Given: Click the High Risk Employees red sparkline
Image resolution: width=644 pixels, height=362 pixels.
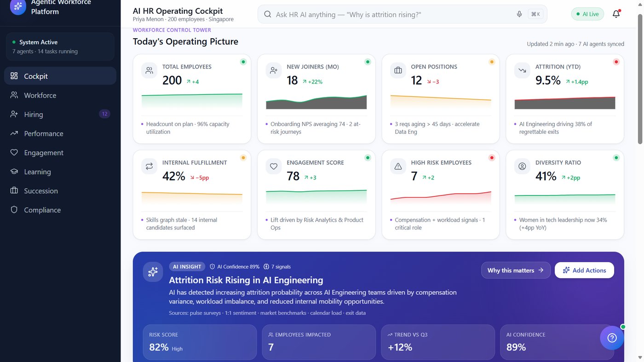Looking at the screenshot, I should [441, 197].
